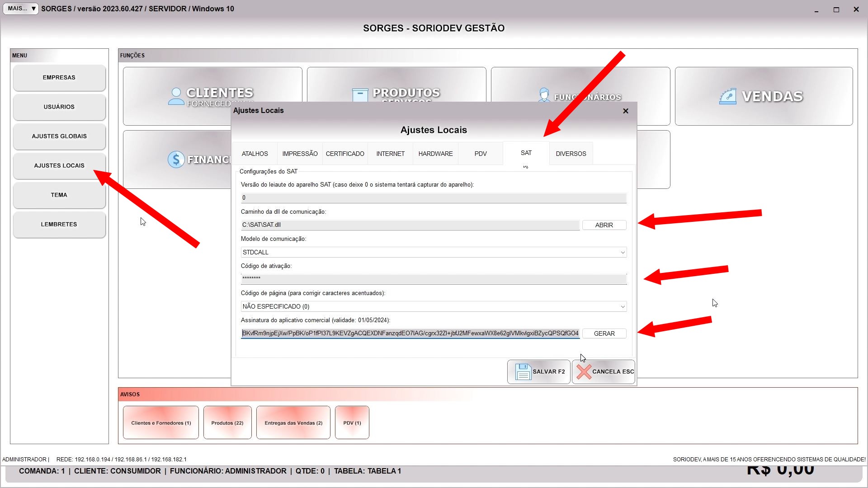Screen dimensions: 868x488
Task: Save settings with SALVAR F2
Action: (539, 372)
